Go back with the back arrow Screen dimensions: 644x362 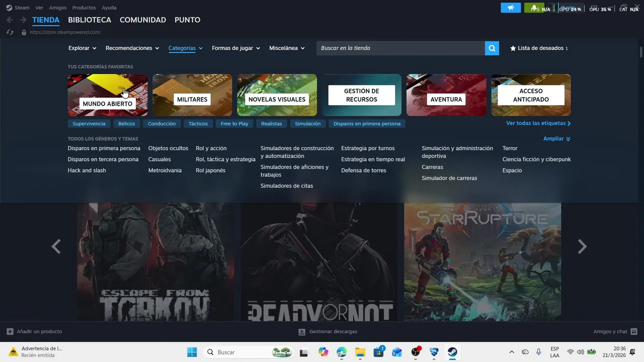10,20
